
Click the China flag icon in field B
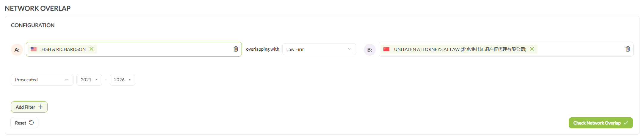[386, 49]
